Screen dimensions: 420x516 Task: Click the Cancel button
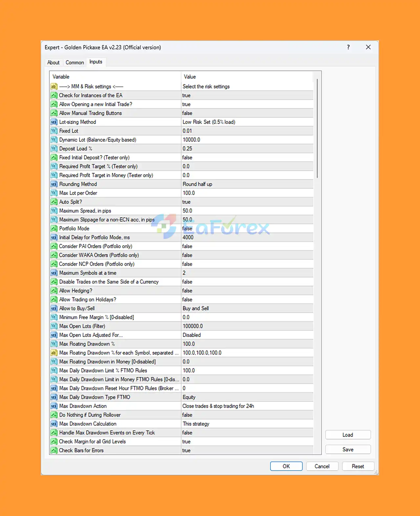322,466
